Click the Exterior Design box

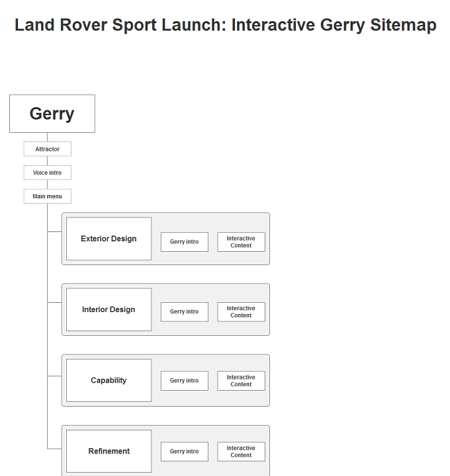click(109, 239)
